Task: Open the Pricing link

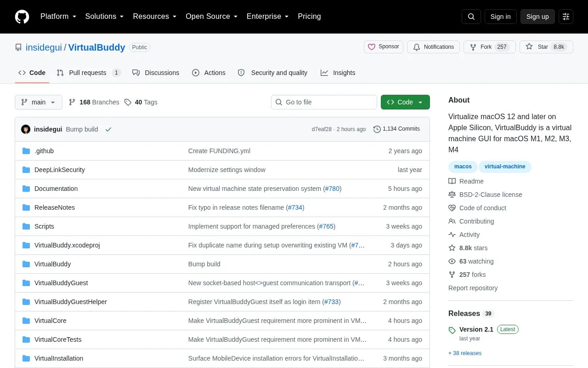Action: pyautogui.click(x=309, y=17)
